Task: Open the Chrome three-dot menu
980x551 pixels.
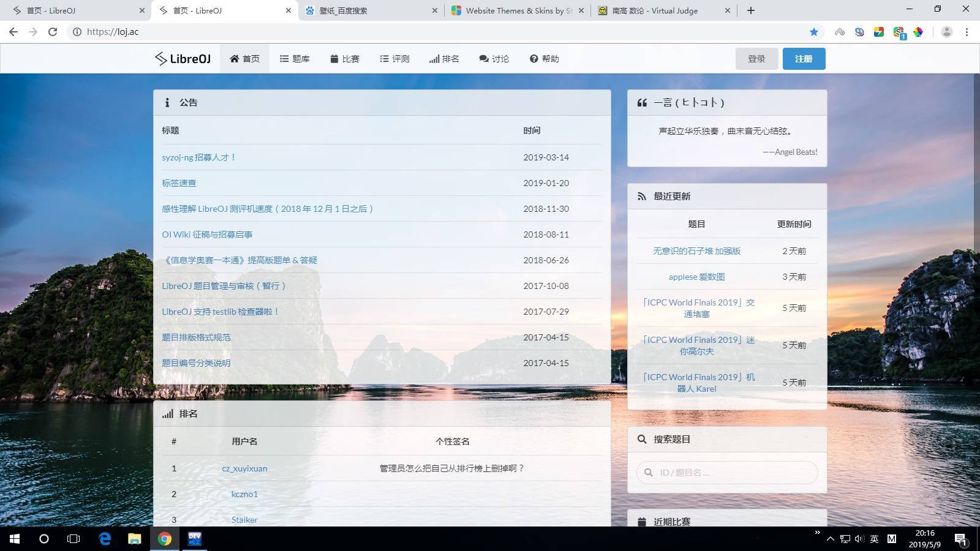Action: pyautogui.click(x=967, y=31)
